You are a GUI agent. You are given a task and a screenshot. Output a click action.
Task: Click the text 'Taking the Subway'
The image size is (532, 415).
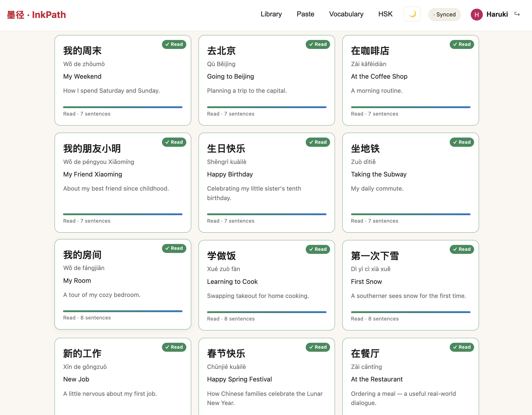[379, 174]
